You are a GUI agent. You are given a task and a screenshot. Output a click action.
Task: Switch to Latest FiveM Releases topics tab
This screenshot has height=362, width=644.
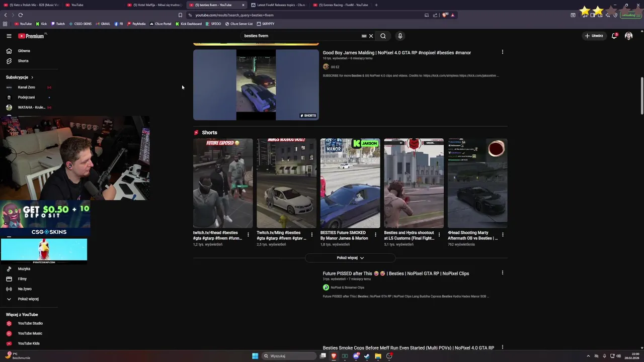click(x=278, y=5)
